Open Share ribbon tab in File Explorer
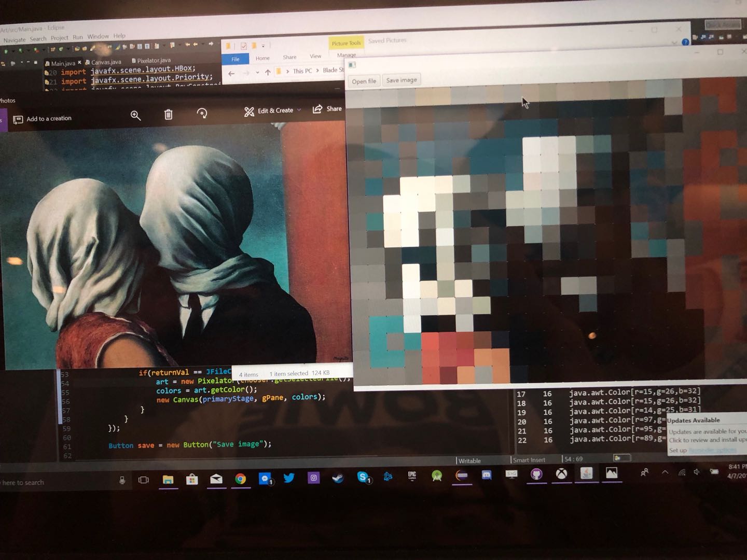 (289, 57)
